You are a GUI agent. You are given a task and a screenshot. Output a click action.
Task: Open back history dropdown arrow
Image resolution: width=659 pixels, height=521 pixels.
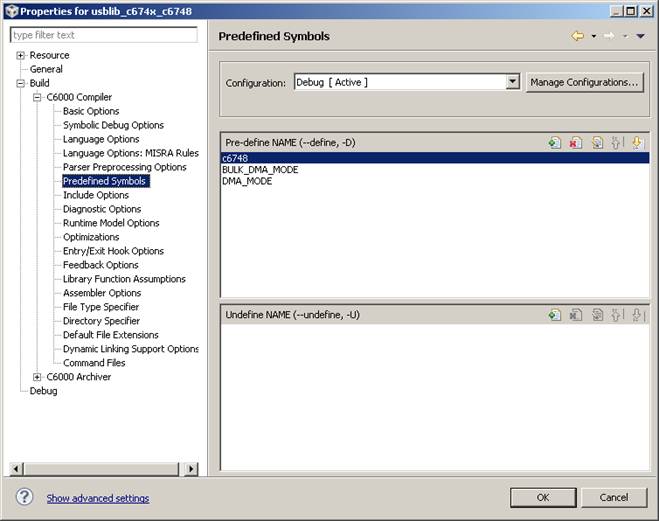594,36
